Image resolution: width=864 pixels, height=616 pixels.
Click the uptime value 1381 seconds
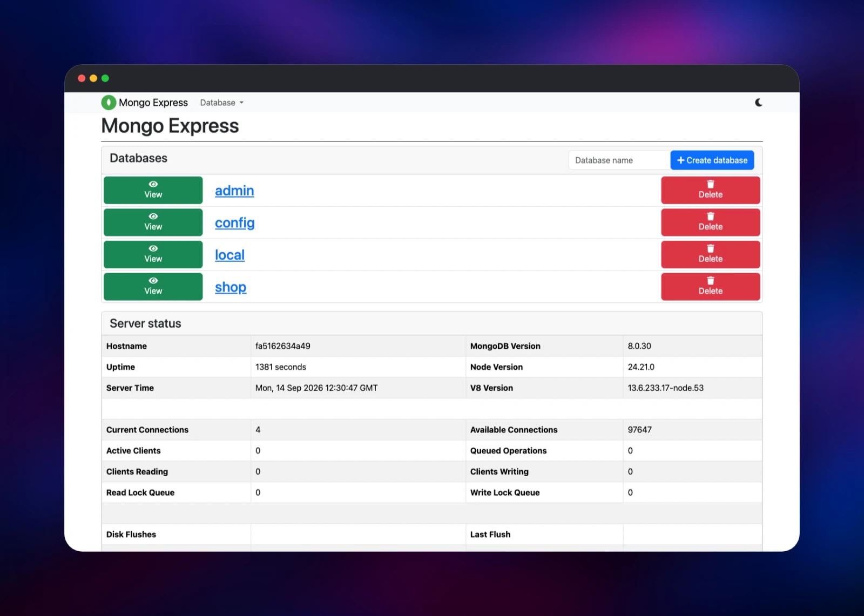281,367
